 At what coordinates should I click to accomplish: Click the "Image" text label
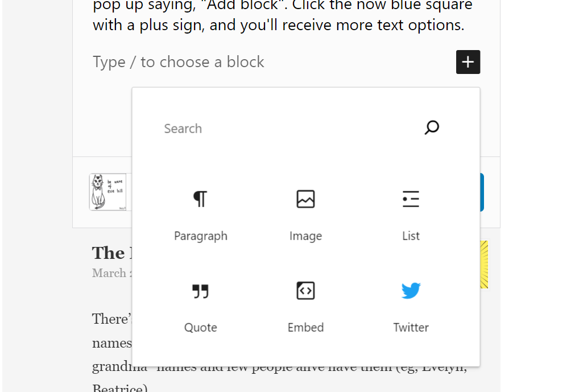coord(305,236)
